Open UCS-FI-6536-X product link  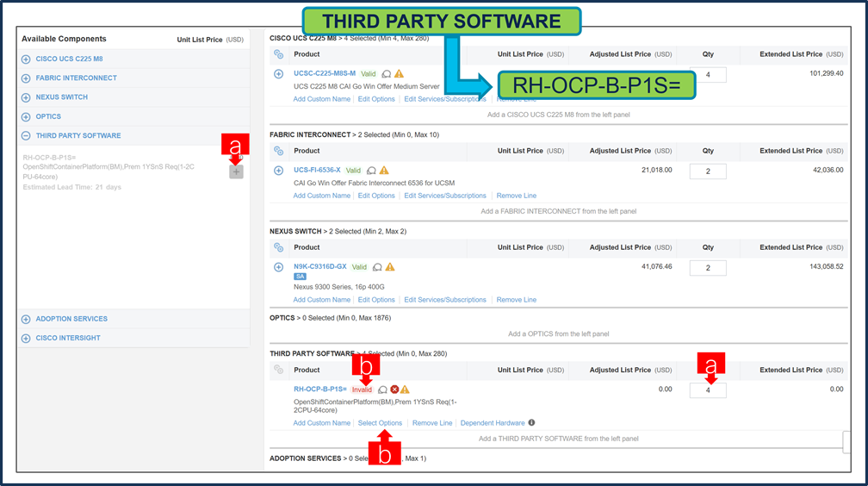coord(317,170)
